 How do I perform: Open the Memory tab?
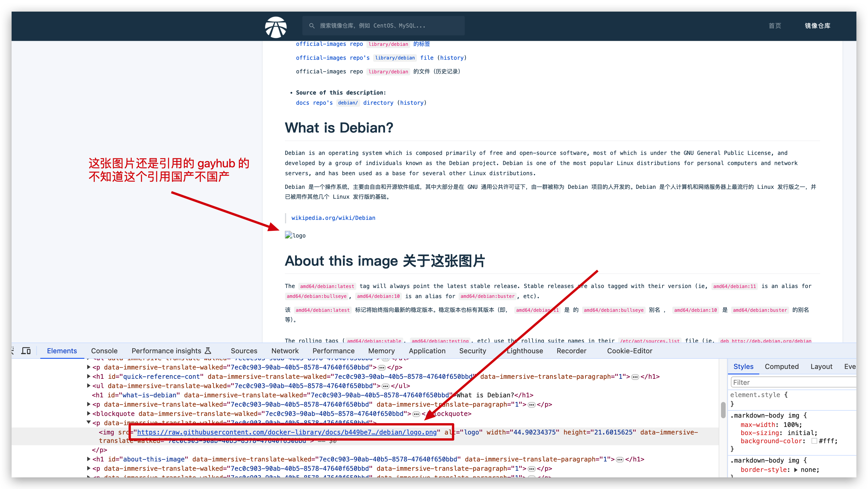coord(381,351)
